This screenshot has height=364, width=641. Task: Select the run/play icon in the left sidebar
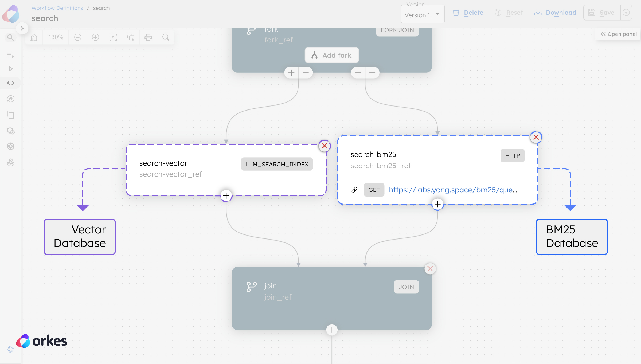point(10,69)
